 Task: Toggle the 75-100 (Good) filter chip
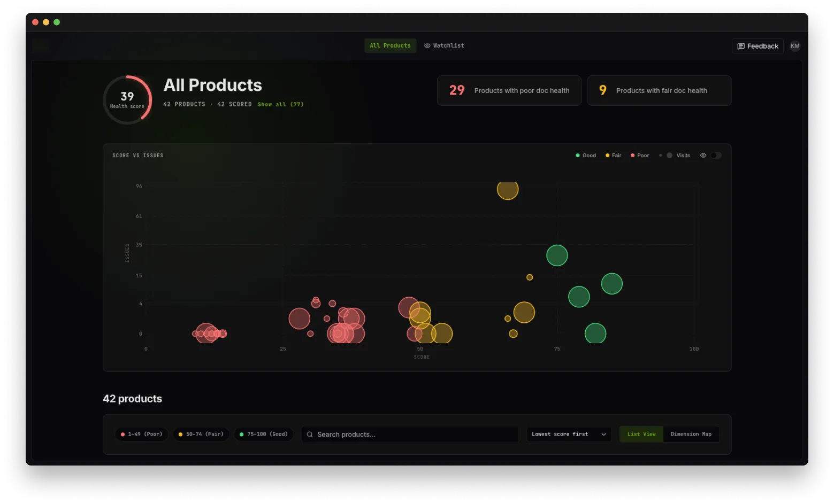[264, 435]
